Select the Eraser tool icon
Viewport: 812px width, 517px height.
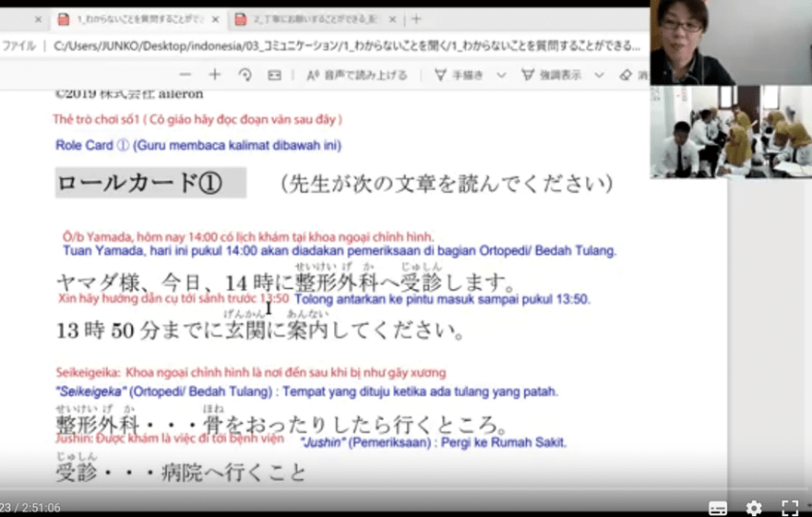click(x=626, y=76)
